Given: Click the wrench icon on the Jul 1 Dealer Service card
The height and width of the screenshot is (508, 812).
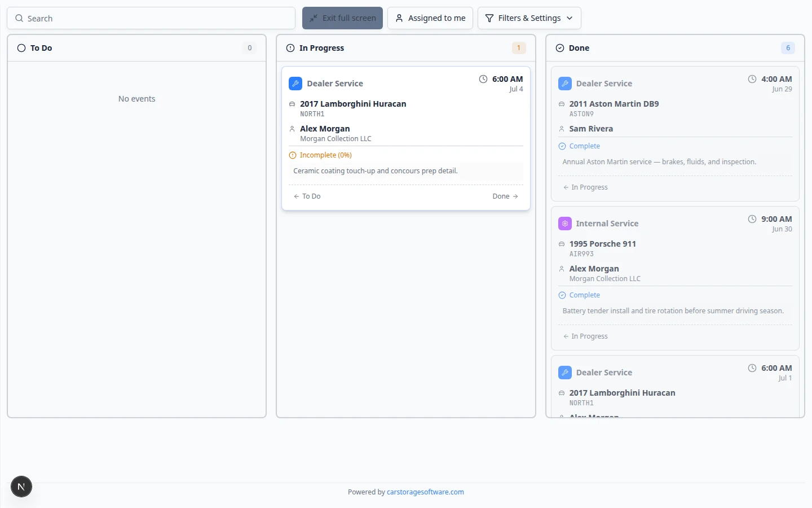Looking at the screenshot, I should 565,373.
